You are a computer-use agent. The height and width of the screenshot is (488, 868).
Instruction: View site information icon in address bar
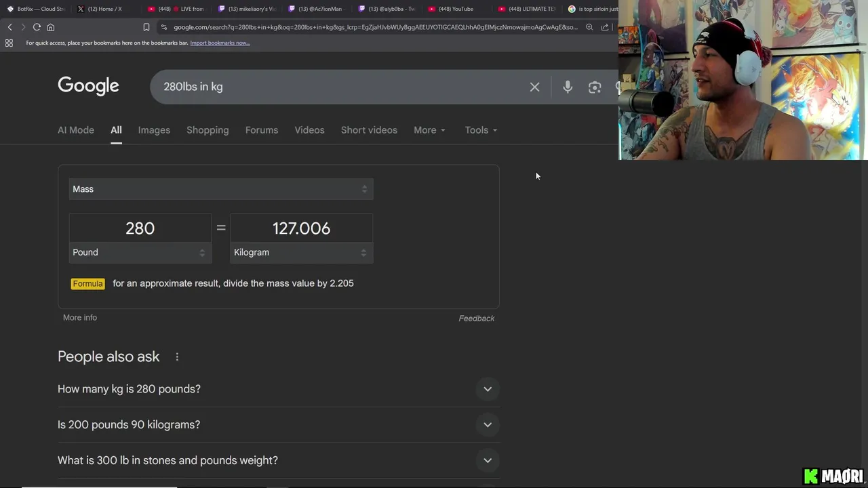(163, 27)
